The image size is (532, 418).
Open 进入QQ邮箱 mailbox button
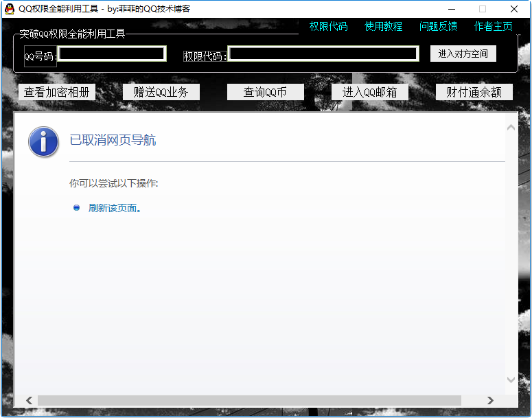click(370, 92)
